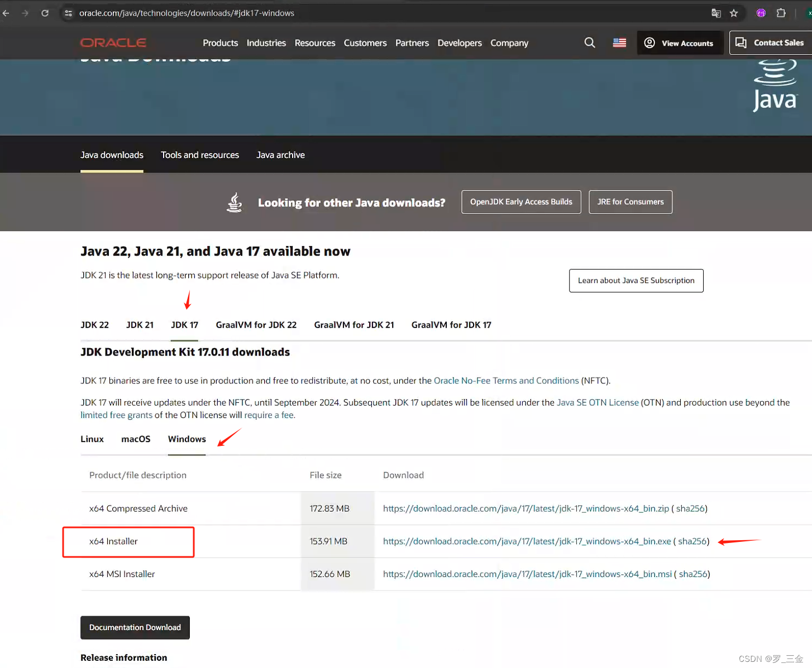Select the JDK 21 tab
This screenshot has width=812, height=668.
click(x=140, y=325)
